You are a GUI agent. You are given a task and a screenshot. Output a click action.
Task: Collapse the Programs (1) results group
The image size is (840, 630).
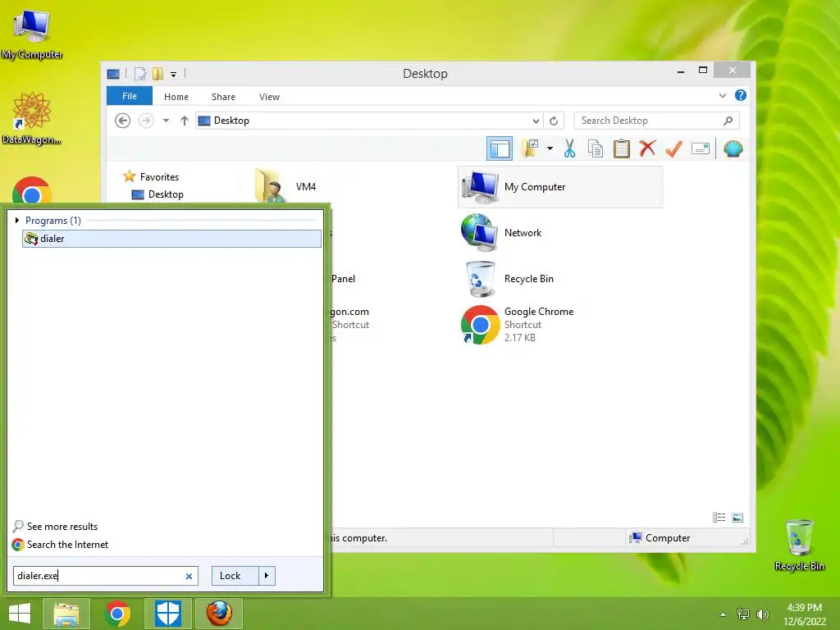[x=16, y=220]
